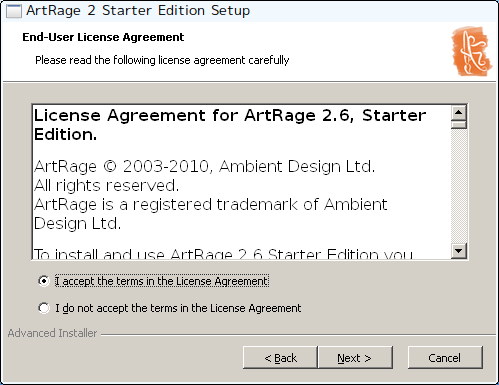Click the window system icon in title bar
Screen dimensions: 499x385
point(14,11)
